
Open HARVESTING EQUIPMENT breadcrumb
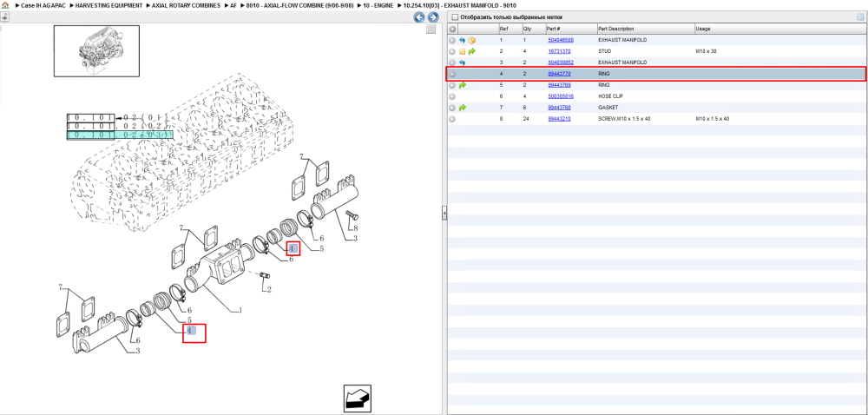coord(109,5)
